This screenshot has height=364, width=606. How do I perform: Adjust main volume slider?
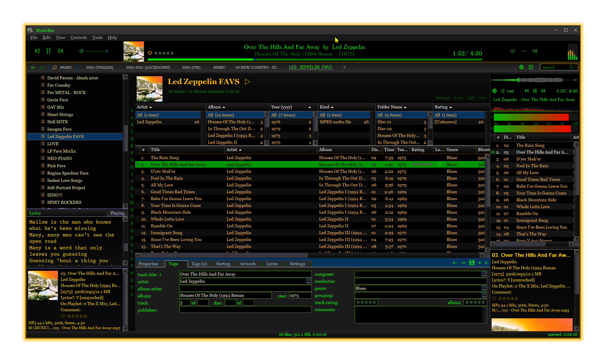pyautogui.click(x=97, y=51)
